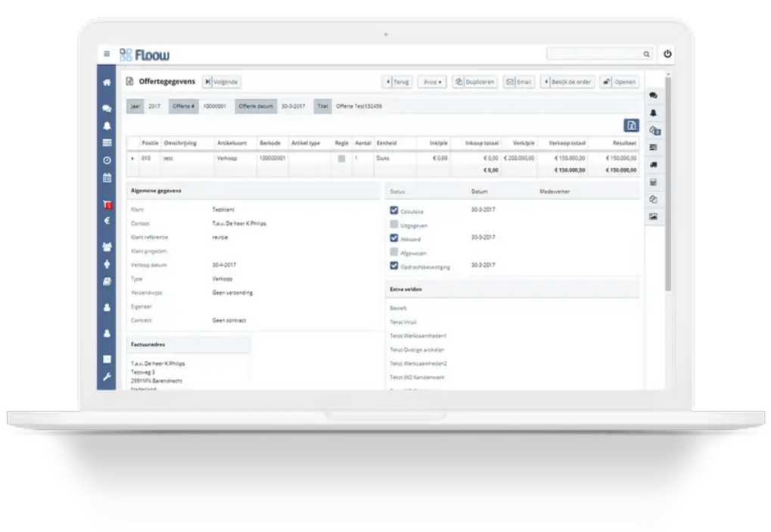The image size is (771, 532).
Task: Open the Print dropdown menu
Action: point(432,82)
